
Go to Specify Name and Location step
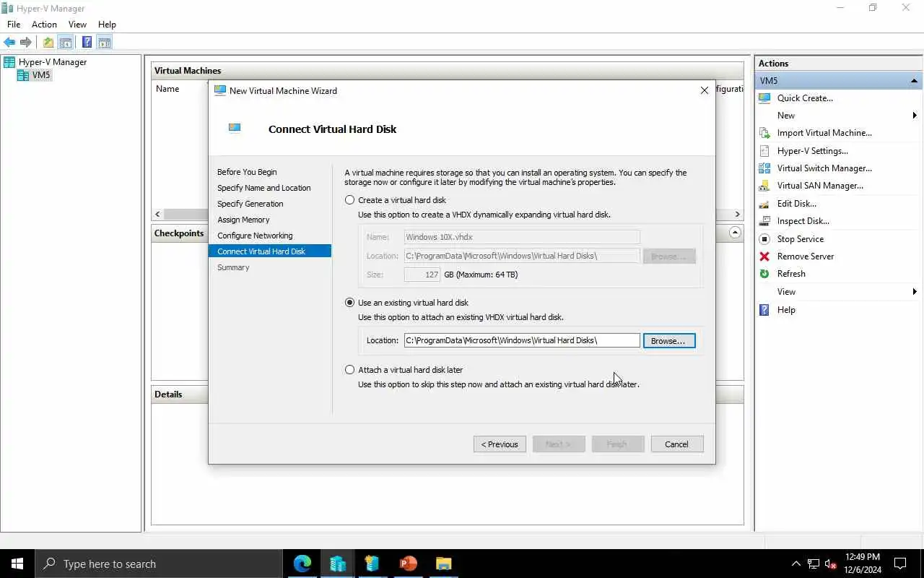tap(264, 188)
